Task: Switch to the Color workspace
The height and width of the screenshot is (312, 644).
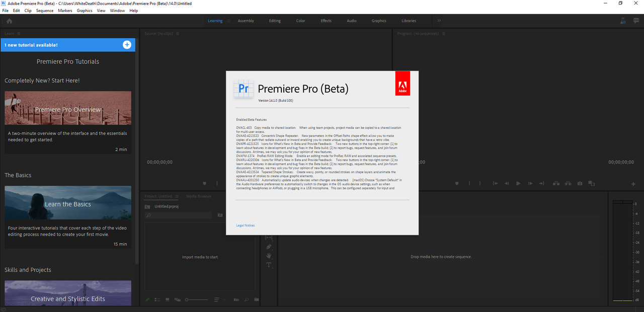Action: (x=300, y=21)
